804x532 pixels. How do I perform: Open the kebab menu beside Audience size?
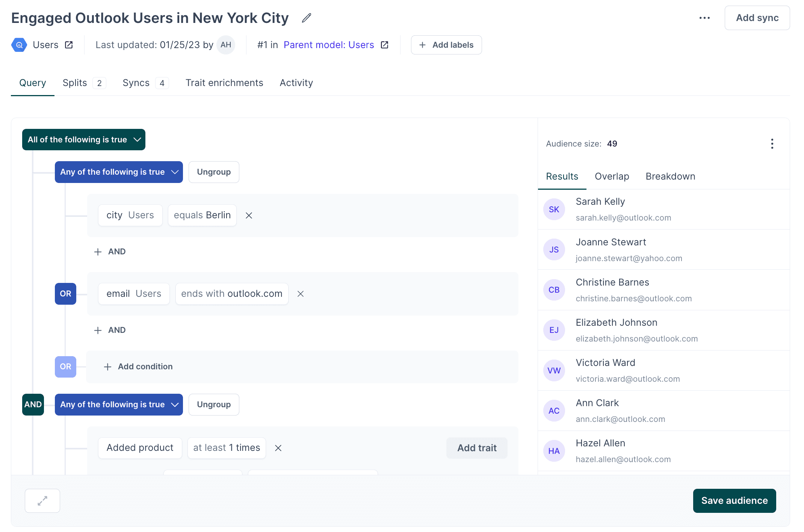click(x=772, y=144)
